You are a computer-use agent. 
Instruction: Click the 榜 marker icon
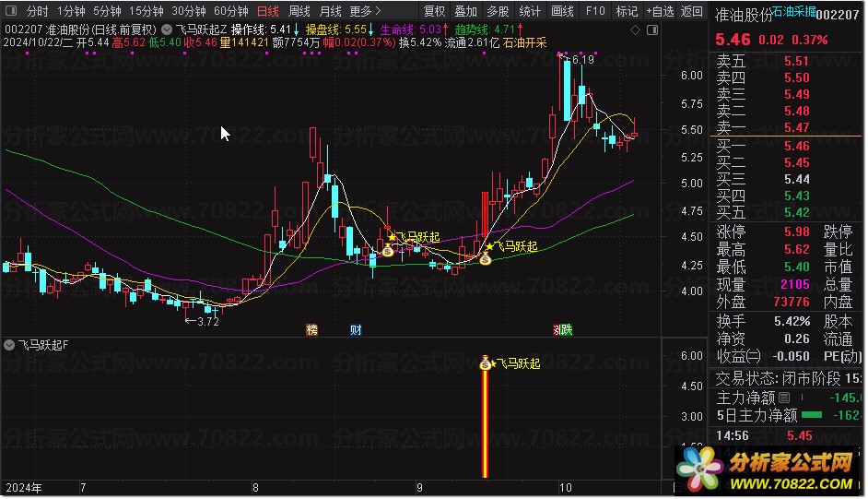tap(312, 330)
